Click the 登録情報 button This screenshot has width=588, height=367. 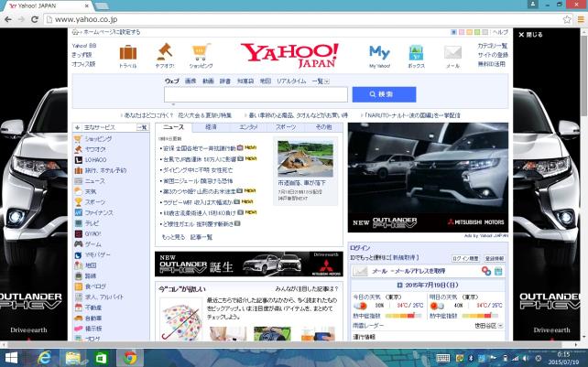click(495, 258)
